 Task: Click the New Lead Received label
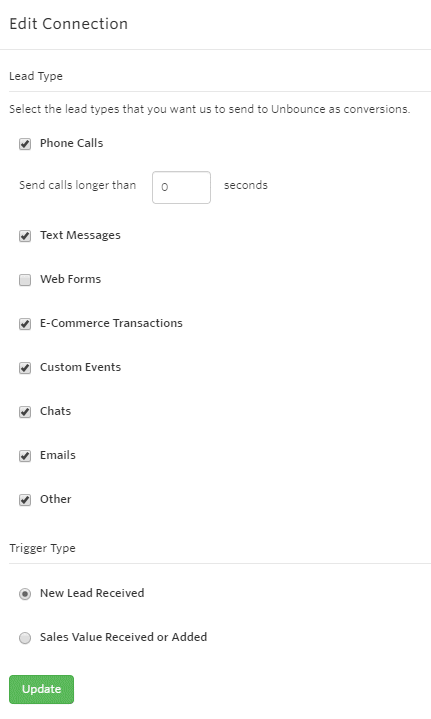pos(92,593)
